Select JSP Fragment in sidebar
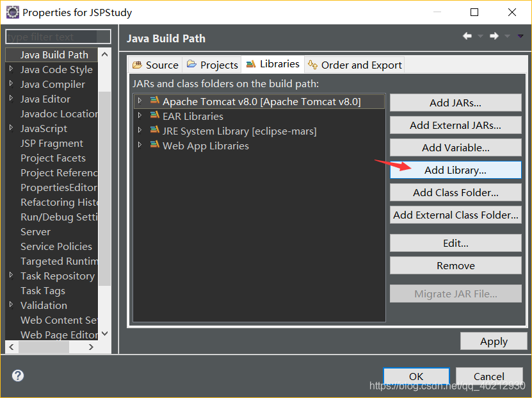 [52, 143]
